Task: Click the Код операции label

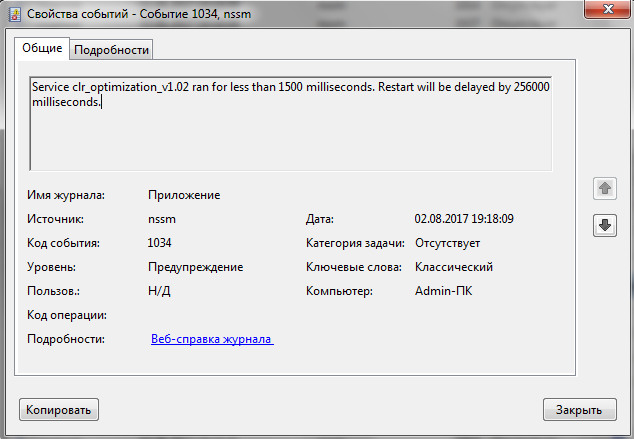Action: (x=67, y=315)
